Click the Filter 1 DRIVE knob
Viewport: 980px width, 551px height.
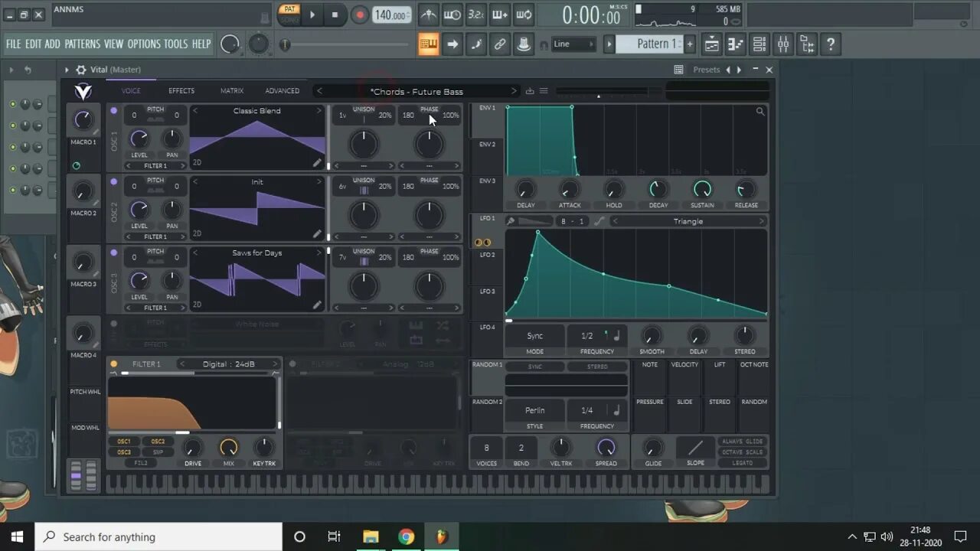pyautogui.click(x=193, y=448)
